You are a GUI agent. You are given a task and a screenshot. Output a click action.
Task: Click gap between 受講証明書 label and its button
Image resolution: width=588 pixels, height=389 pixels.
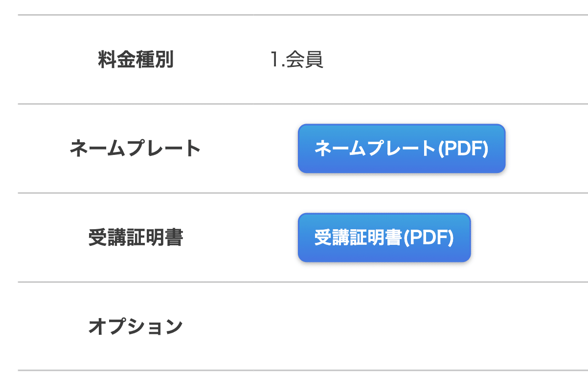(x=240, y=238)
